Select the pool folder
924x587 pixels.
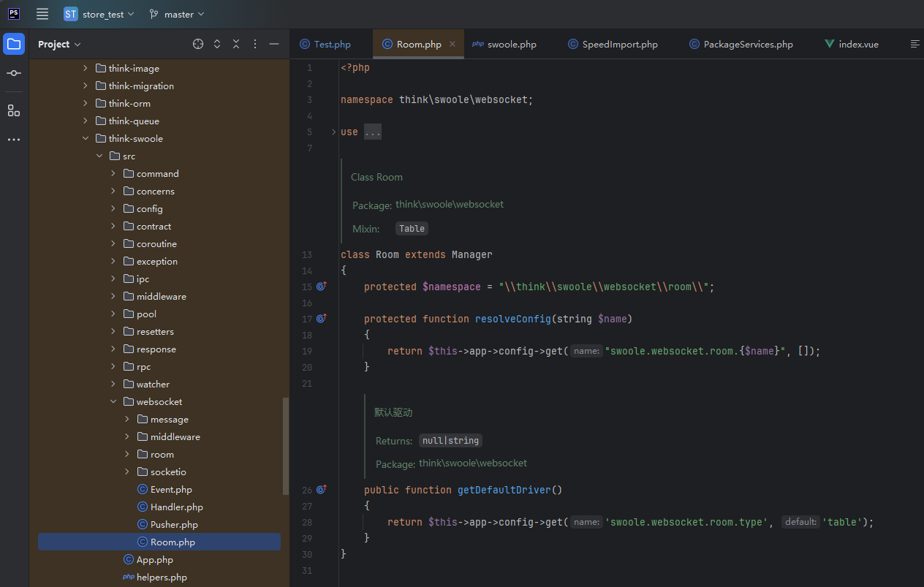(146, 314)
